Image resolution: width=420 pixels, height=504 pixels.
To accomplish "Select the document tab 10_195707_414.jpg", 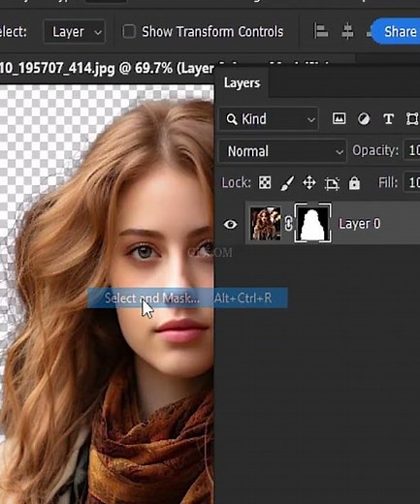I will click(107, 69).
